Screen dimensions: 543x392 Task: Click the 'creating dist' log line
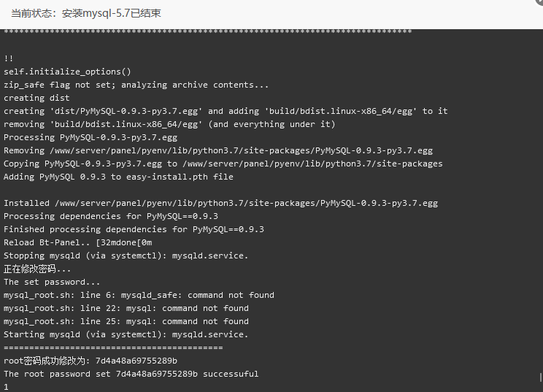pyautogui.click(x=36, y=98)
